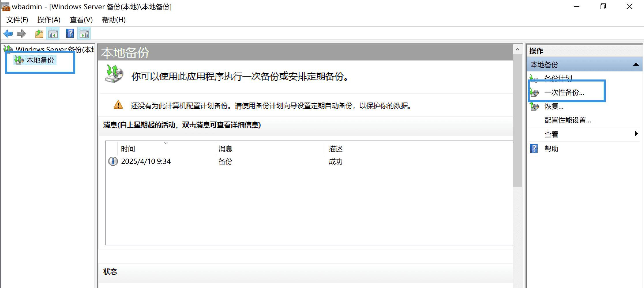
Task: Click the Up one level folder icon
Action: [x=39, y=34]
